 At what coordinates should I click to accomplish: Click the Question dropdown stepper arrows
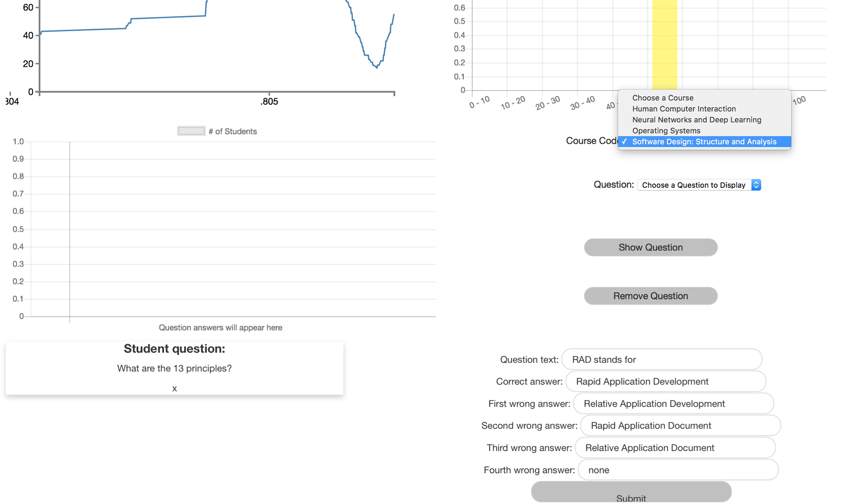(x=756, y=185)
